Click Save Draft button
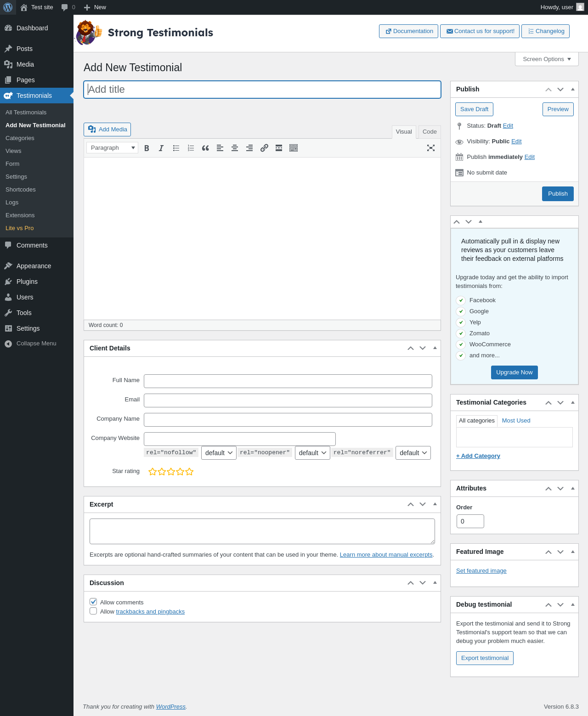Screen dimensions: 588x716 (x=474, y=109)
